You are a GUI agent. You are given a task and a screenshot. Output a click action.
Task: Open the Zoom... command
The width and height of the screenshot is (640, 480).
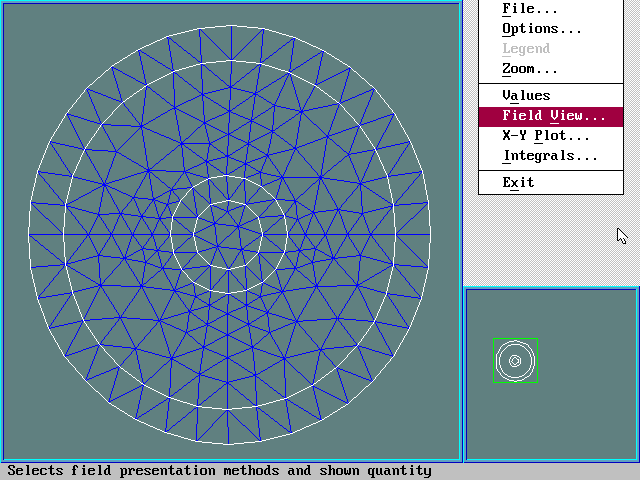point(530,69)
